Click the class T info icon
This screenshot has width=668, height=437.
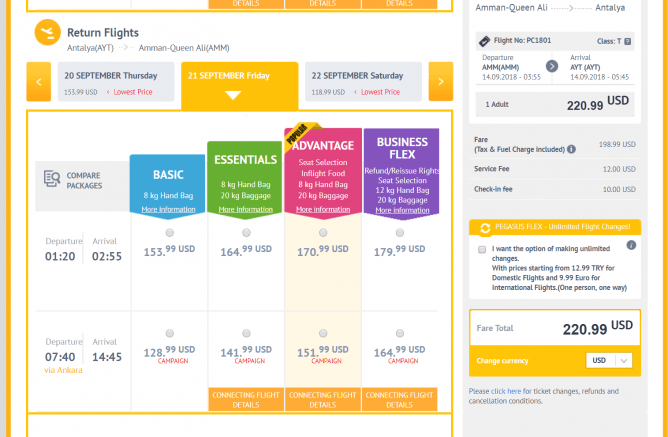pyautogui.click(x=632, y=40)
